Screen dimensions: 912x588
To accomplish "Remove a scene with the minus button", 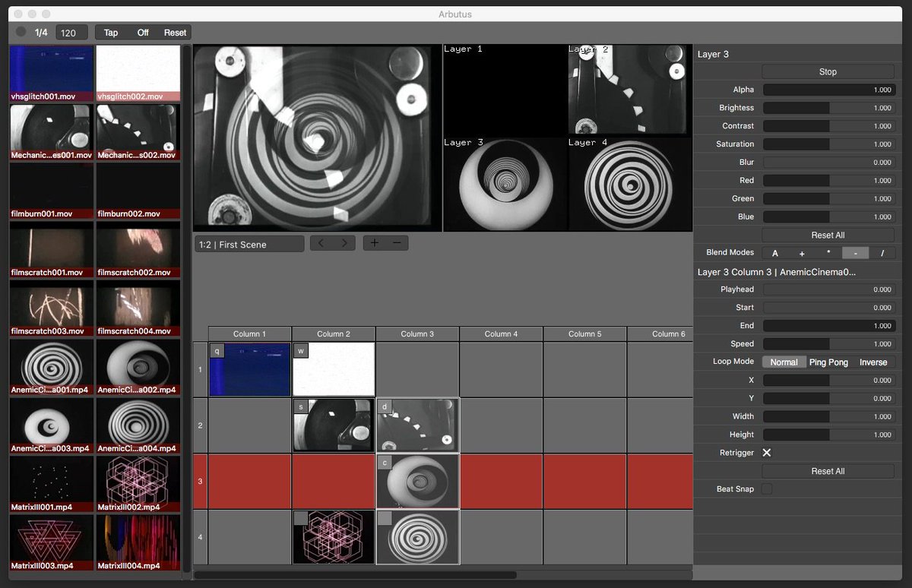I will [397, 243].
